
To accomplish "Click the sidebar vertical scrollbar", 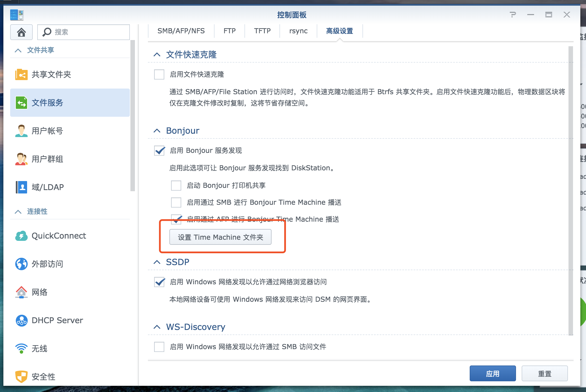I will click(133, 116).
